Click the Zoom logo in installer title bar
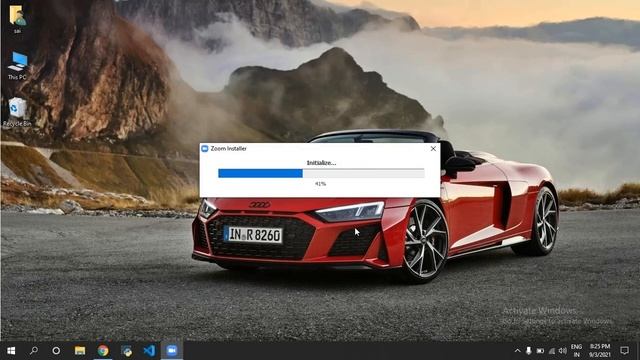The image size is (640, 360). (x=205, y=149)
